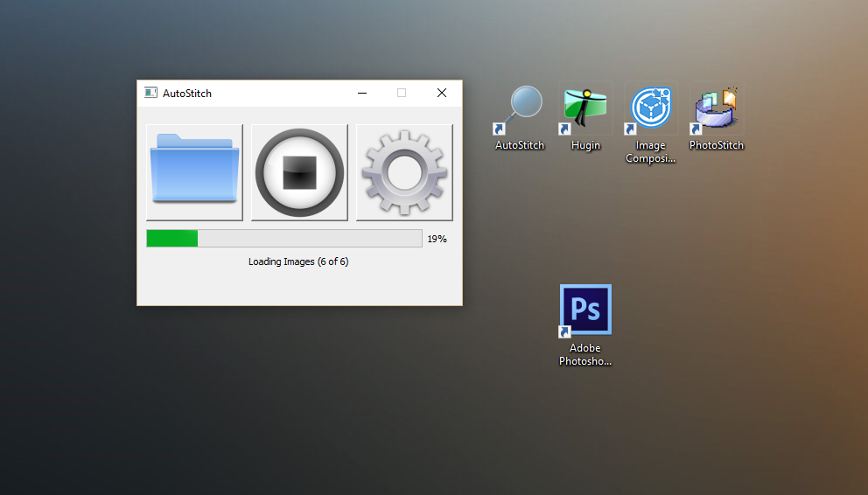Viewport: 868px width, 495px height.
Task: Click the "Image Composi..." shortcut label
Action: (650, 152)
